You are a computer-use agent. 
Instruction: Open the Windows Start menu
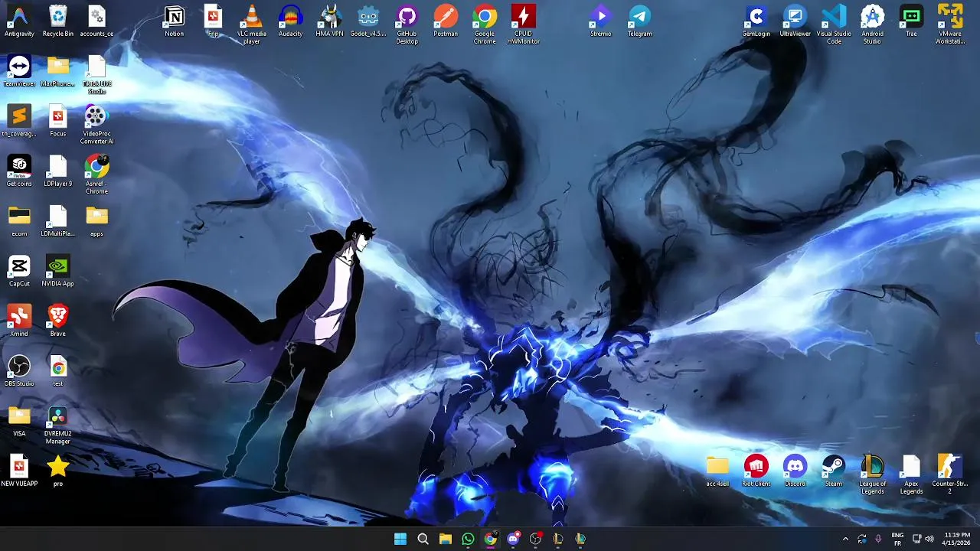(400, 539)
